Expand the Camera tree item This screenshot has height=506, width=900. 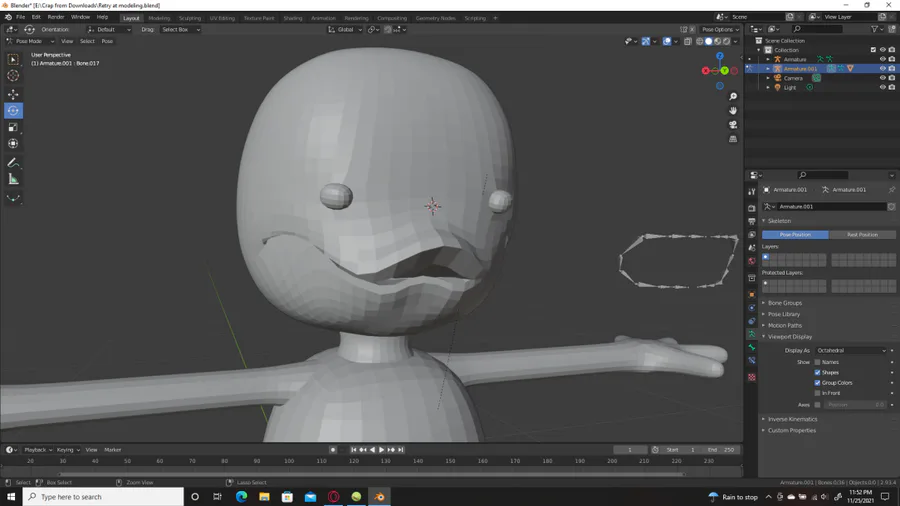coord(768,78)
